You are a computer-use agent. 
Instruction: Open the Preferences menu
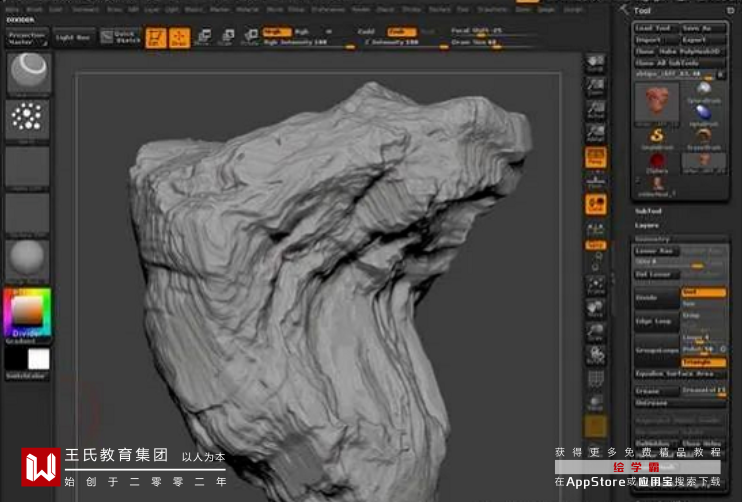pyautogui.click(x=328, y=9)
